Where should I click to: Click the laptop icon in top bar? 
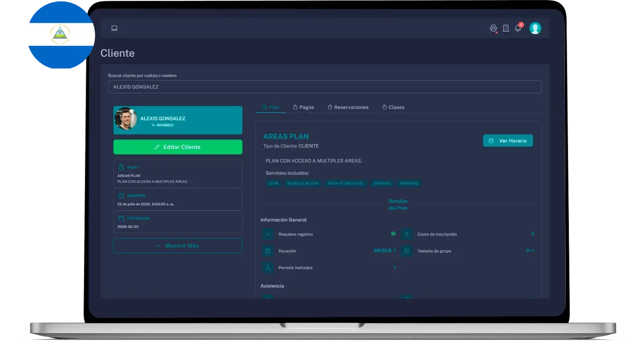tap(114, 28)
